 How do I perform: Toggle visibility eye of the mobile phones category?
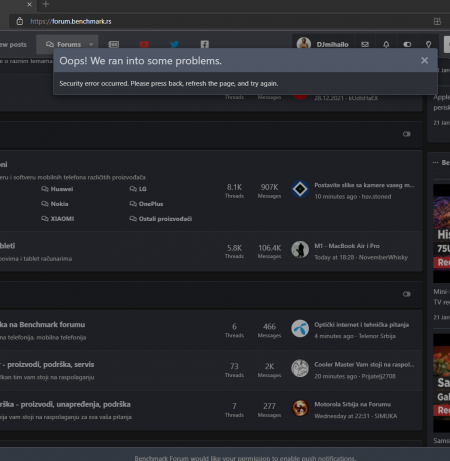407,134
